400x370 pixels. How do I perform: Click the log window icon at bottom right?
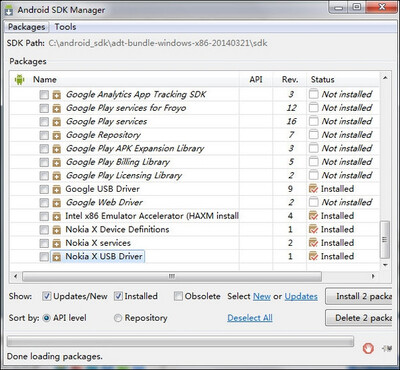(x=387, y=348)
